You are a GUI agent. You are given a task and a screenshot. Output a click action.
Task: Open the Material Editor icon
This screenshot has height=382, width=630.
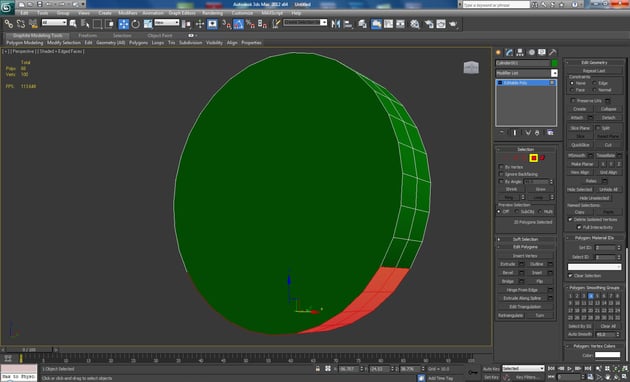click(415, 25)
